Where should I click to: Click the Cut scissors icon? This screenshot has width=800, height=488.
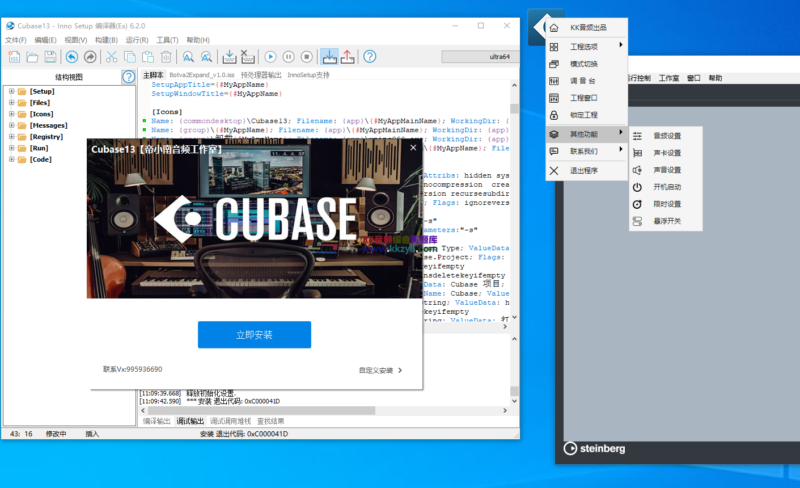(112, 57)
